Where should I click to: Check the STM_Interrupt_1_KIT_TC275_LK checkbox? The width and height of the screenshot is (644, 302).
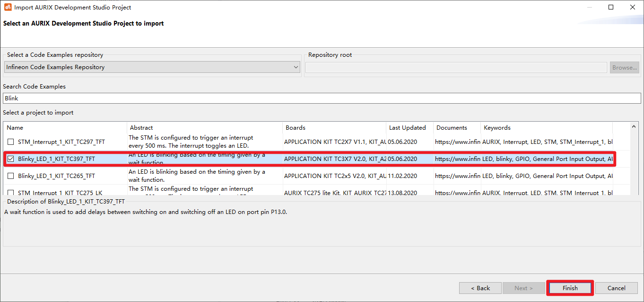(11, 193)
